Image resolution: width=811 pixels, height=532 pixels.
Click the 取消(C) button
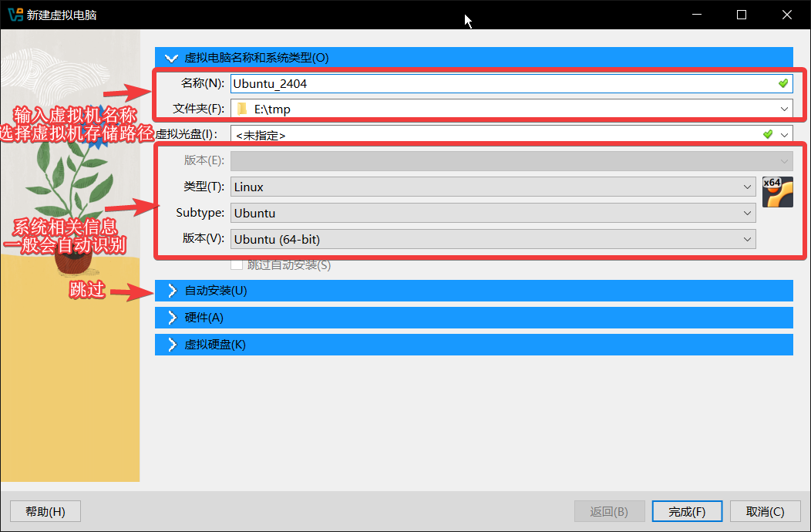click(x=765, y=512)
